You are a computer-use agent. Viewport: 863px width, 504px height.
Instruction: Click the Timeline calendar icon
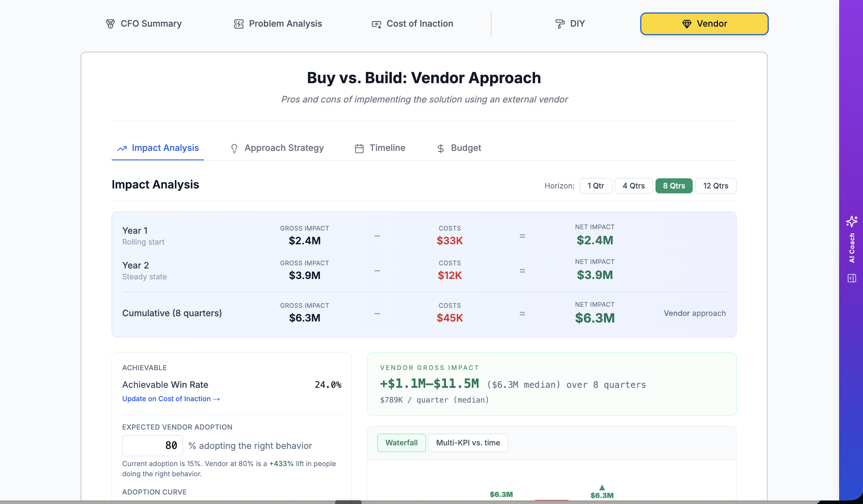359,148
